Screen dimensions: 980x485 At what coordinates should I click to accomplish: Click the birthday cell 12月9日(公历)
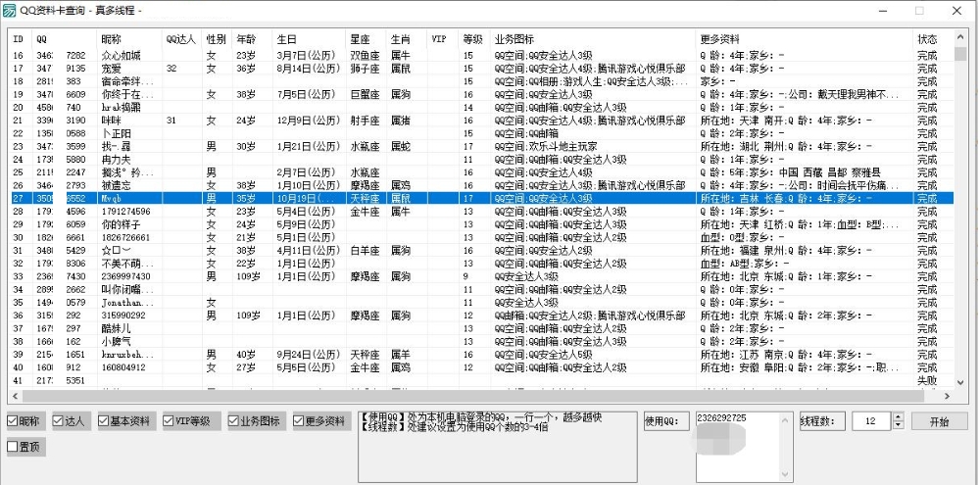(309, 120)
